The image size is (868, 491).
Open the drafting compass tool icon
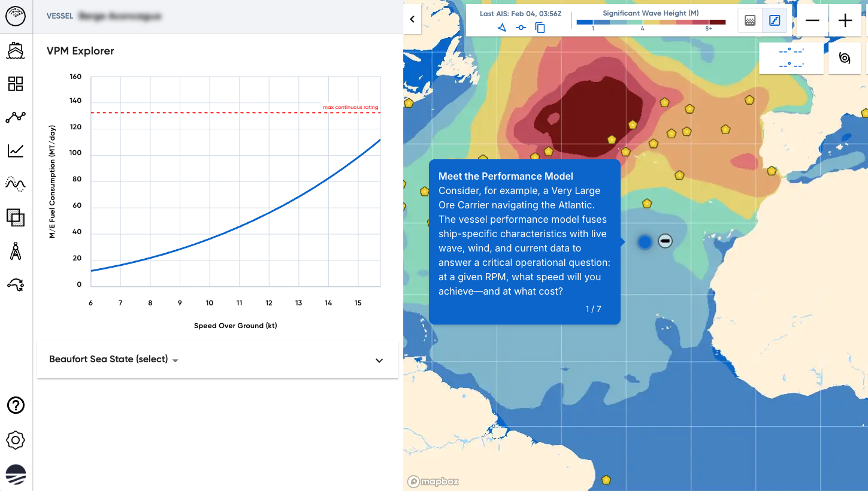pos(16,251)
